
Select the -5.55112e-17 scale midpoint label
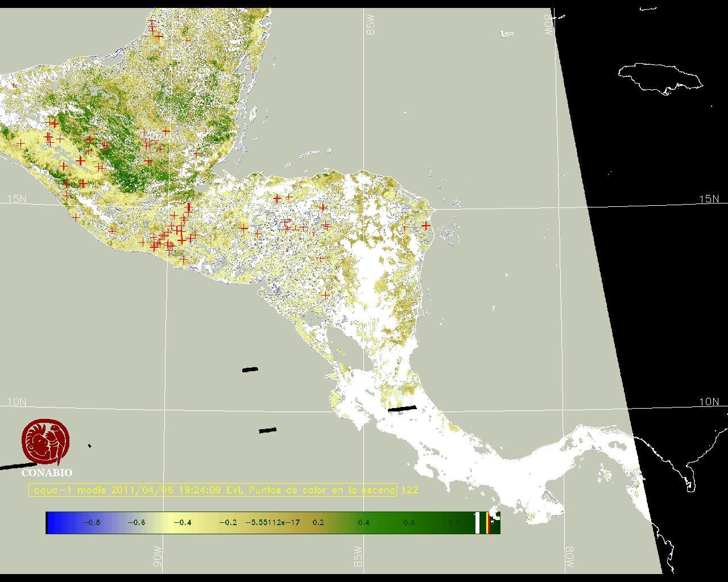coord(272,522)
